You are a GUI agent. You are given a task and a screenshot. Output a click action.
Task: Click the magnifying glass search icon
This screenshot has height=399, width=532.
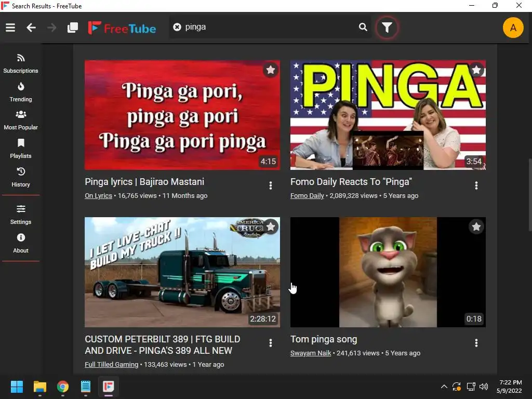point(363,27)
